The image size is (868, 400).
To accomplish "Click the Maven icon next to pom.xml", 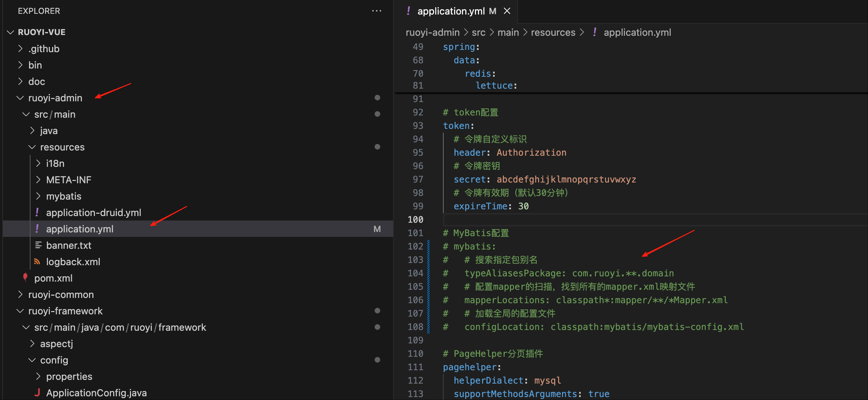I will (x=25, y=277).
